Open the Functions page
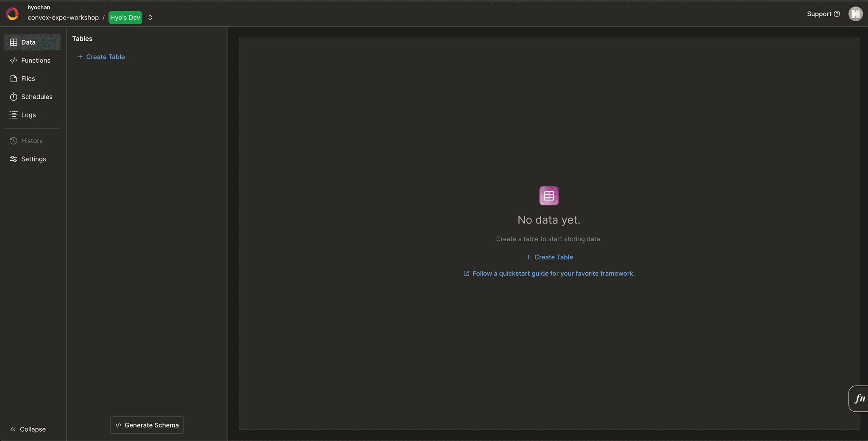The height and width of the screenshot is (441, 868). (36, 61)
